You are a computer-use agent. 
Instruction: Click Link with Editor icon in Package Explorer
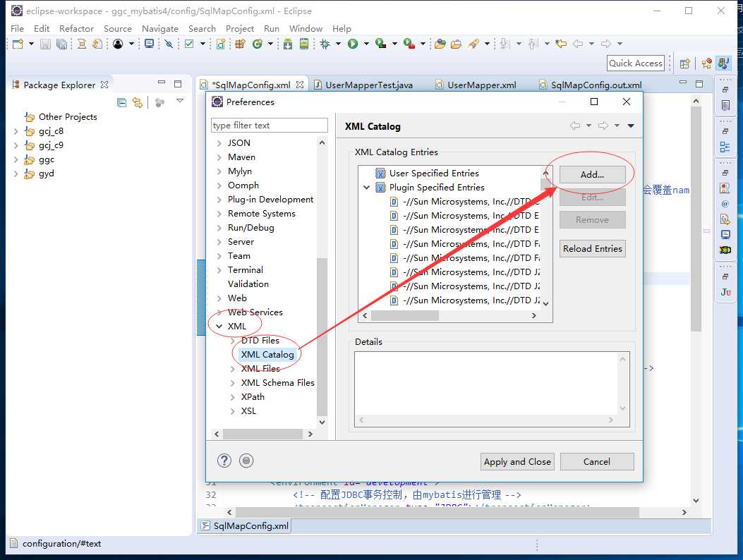tap(138, 102)
